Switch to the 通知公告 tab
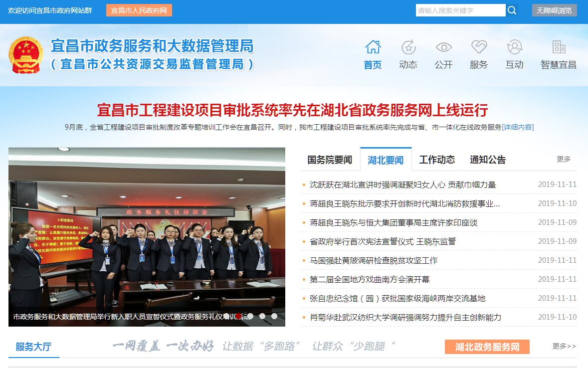Image resolution: width=588 pixels, height=368 pixels. pos(488,160)
